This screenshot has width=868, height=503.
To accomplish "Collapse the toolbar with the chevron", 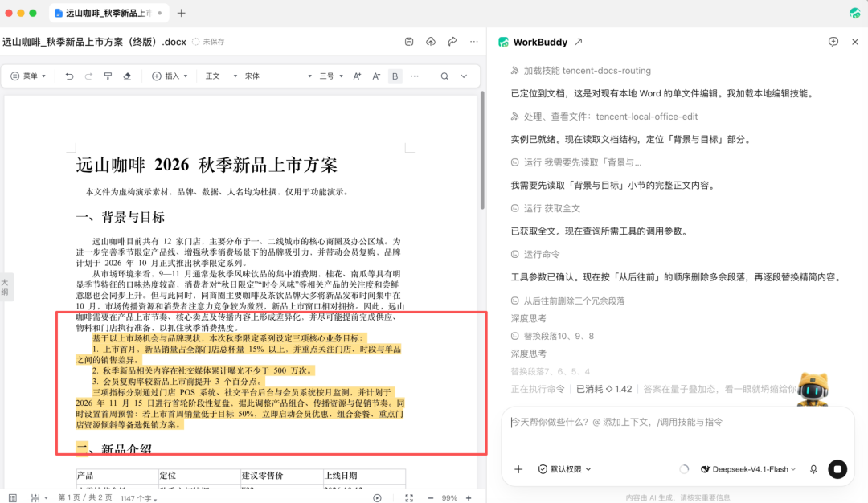I will coord(464,76).
